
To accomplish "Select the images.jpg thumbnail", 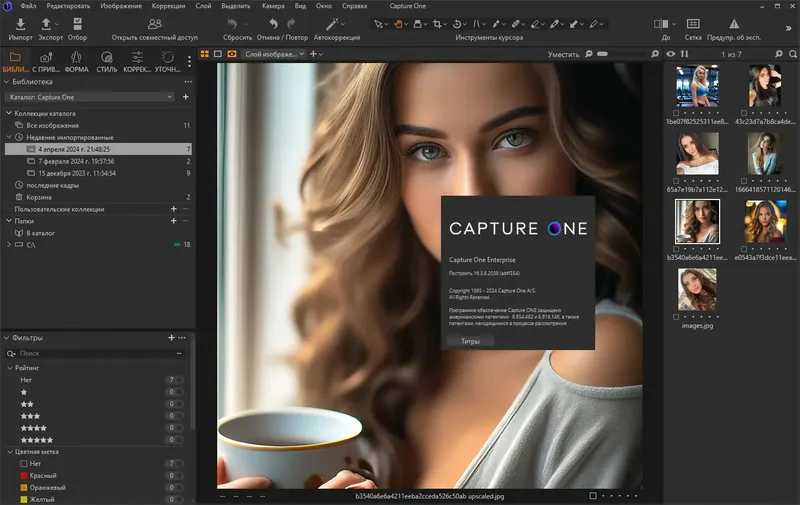I will click(696, 290).
